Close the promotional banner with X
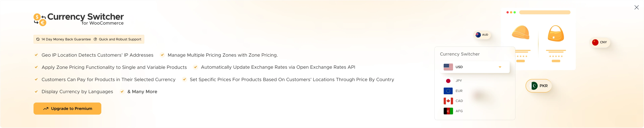The height and width of the screenshot is (128, 644). [636, 8]
